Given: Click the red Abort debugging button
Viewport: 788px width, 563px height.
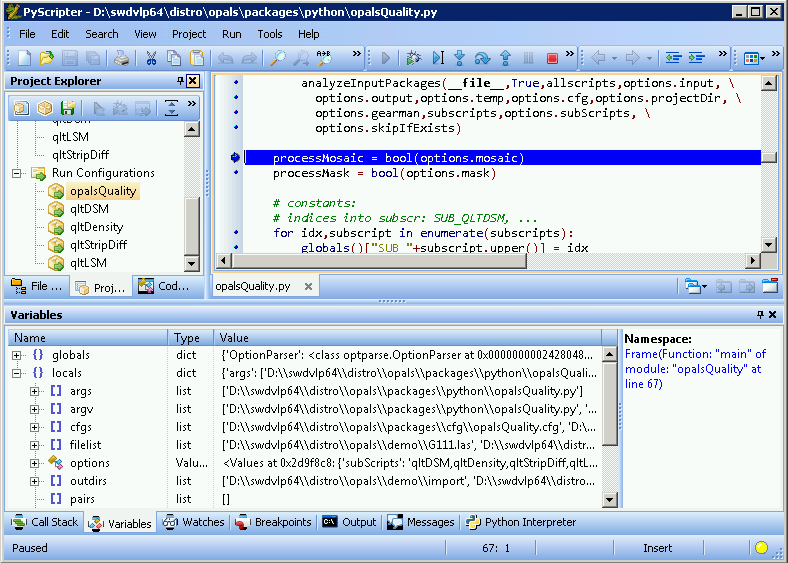Looking at the screenshot, I should point(553,58).
